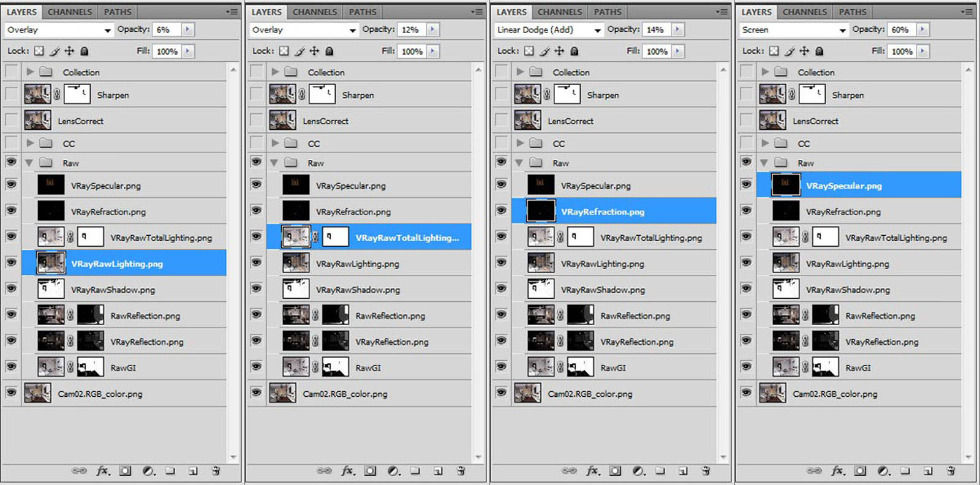Click RawGI layer mask thumbnail in first panel

(90, 367)
